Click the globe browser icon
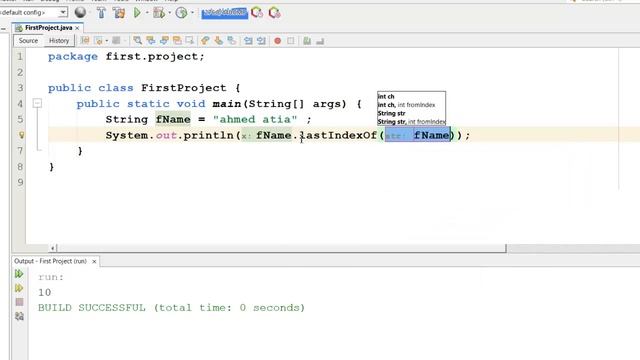The width and height of the screenshot is (640, 360). [80, 13]
